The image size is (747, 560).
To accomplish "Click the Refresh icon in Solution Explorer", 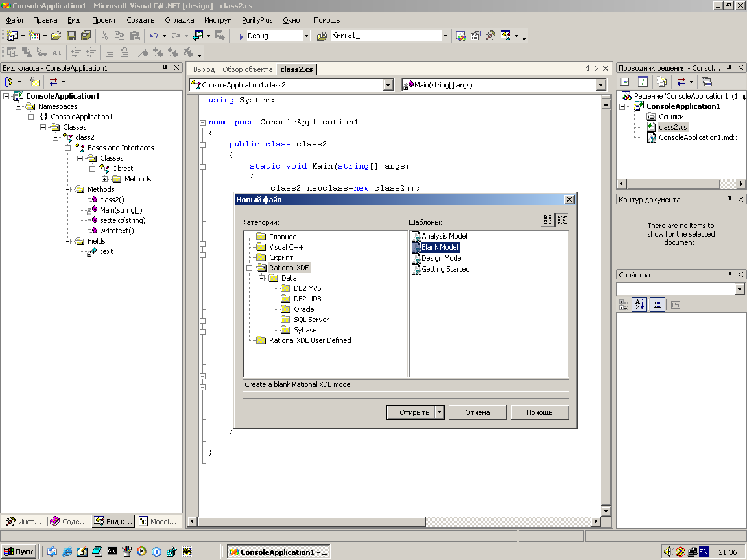I will click(643, 82).
